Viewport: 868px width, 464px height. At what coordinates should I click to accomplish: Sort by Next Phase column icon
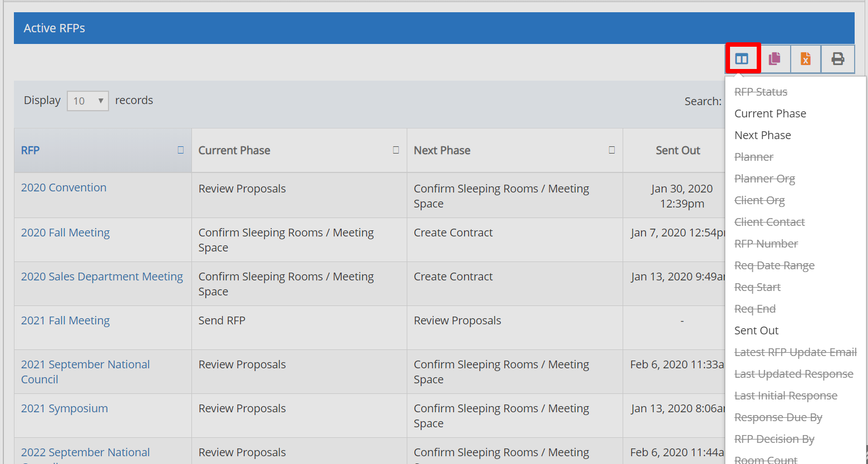tap(611, 150)
